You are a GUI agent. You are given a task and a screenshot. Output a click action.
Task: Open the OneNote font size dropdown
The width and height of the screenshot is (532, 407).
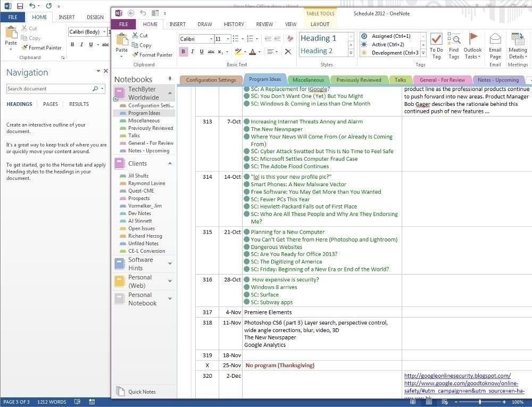click(228, 39)
